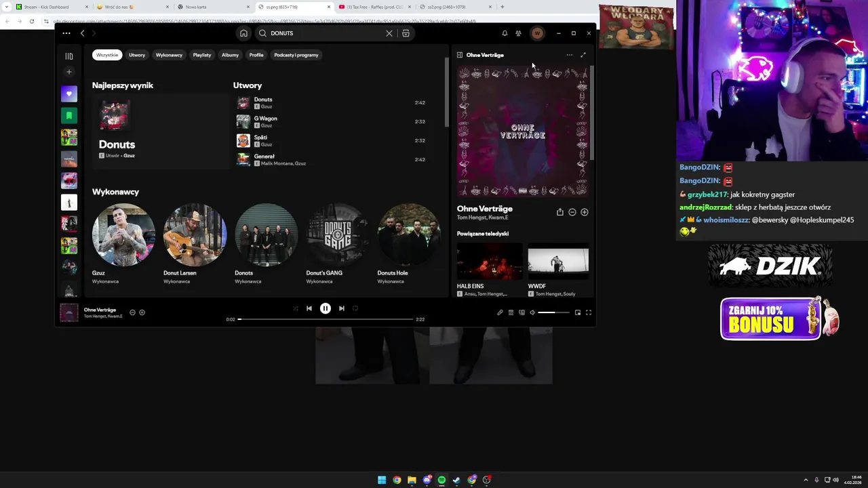
Task: Open Connect to a device icon
Action: [521, 312]
